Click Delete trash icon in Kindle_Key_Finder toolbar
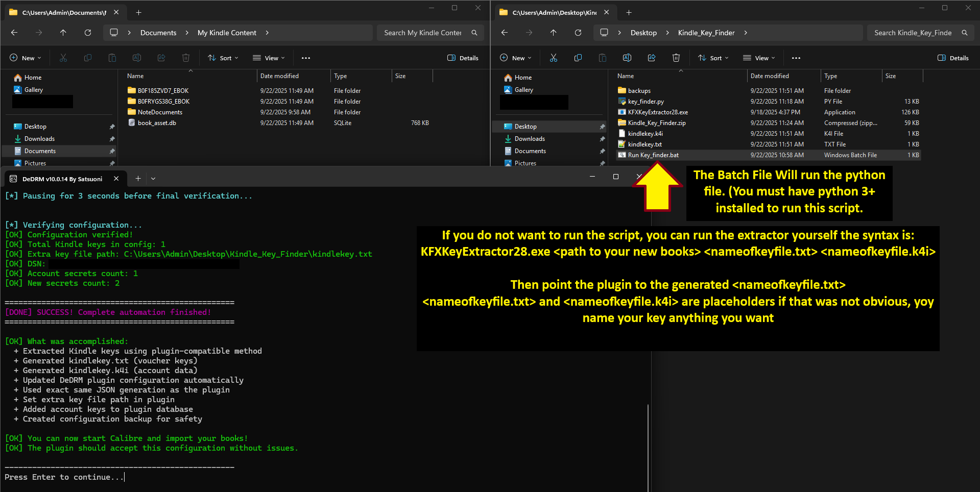This screenshot has width=980, height=492. coord(676,58)
